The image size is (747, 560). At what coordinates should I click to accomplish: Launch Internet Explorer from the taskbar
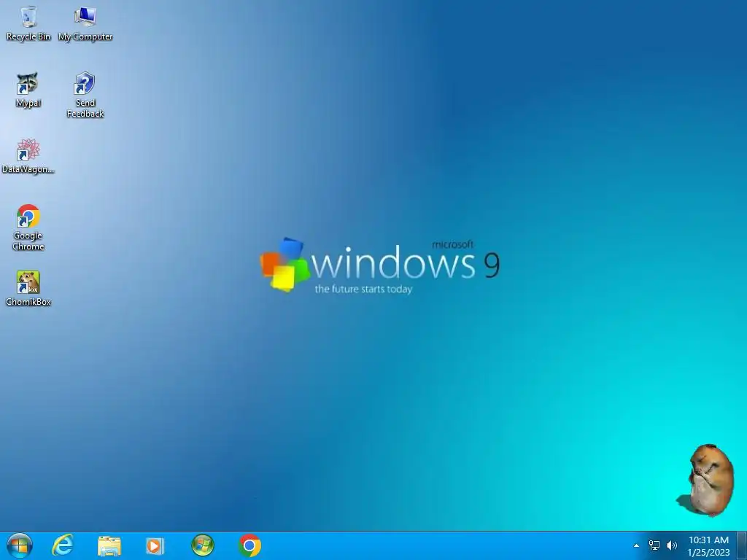pos(63,545)
